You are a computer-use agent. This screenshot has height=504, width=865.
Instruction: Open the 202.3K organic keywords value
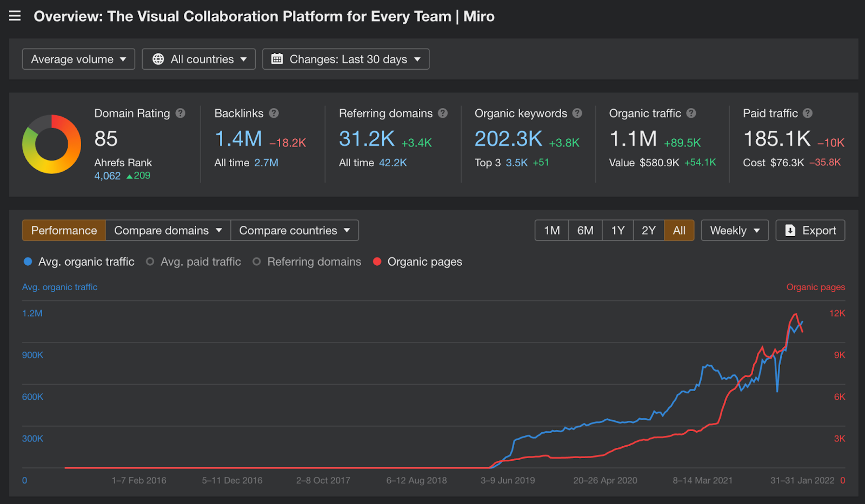[509, 139]
